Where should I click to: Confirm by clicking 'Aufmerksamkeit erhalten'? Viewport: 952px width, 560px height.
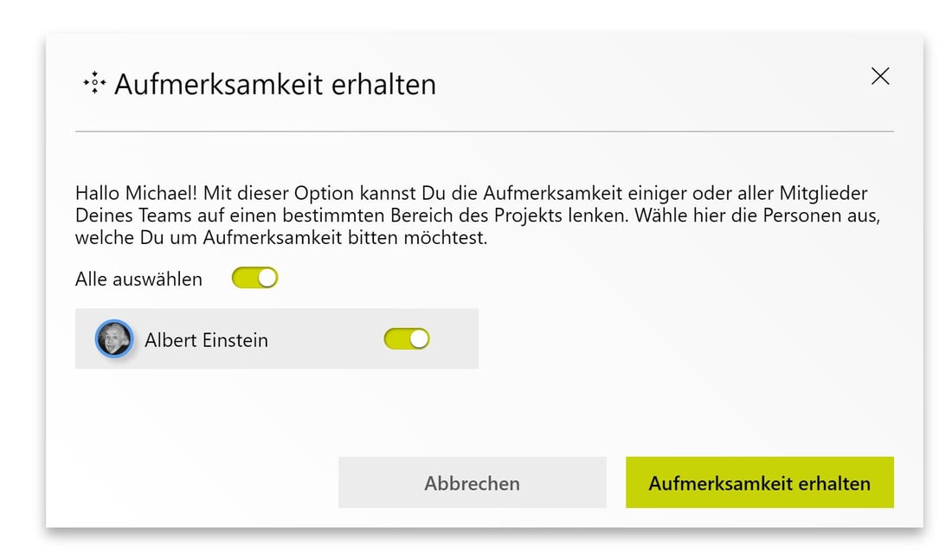tap(759, 483)
